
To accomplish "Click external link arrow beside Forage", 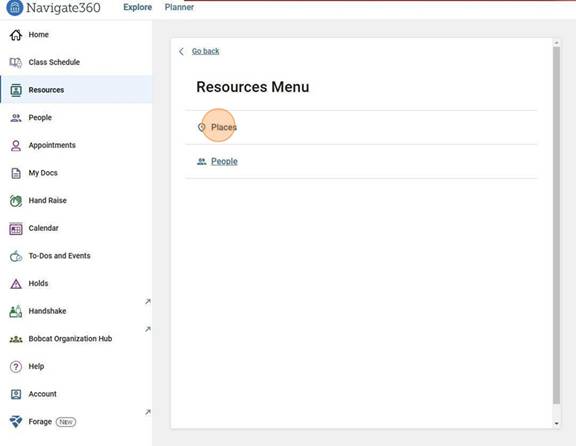I will (148, 412).
